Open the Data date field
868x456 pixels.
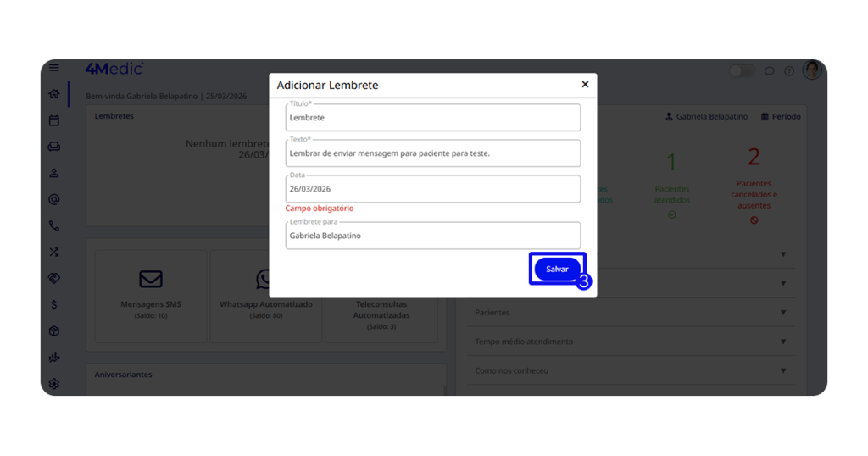point(433,189)
